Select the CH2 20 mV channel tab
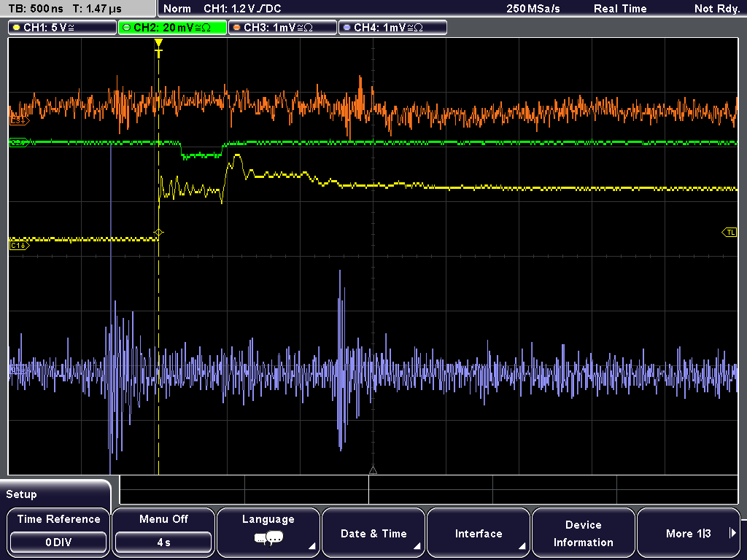747x560 pixels. (x=172, y=28)
